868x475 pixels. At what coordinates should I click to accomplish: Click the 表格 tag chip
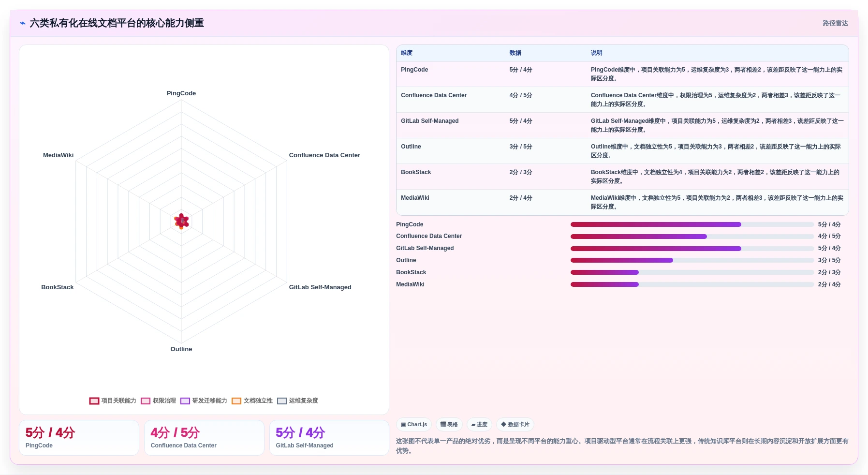[x=449, y=425]
